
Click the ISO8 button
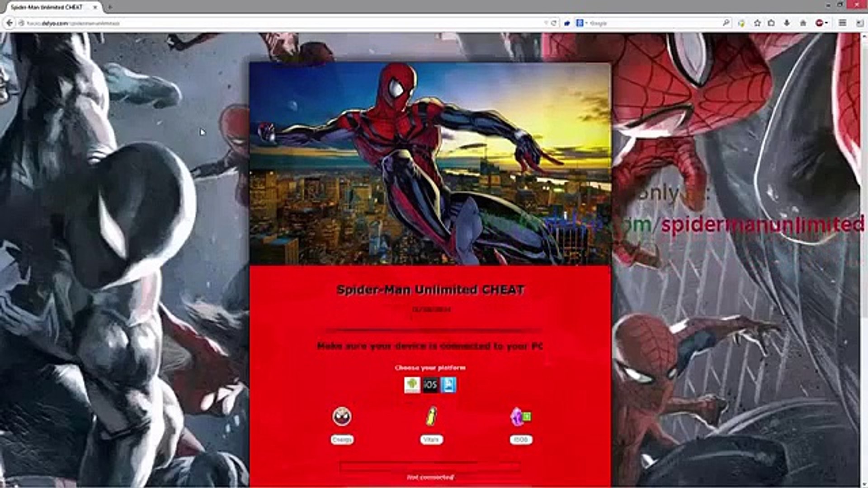(x=521, y=440)
